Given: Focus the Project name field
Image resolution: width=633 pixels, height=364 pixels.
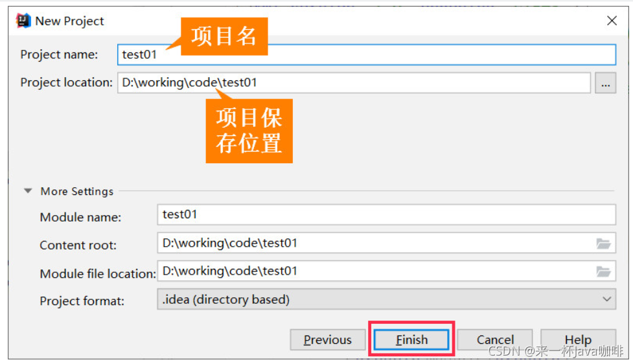Looking at the screenshot, I should [x=367, y=54].
